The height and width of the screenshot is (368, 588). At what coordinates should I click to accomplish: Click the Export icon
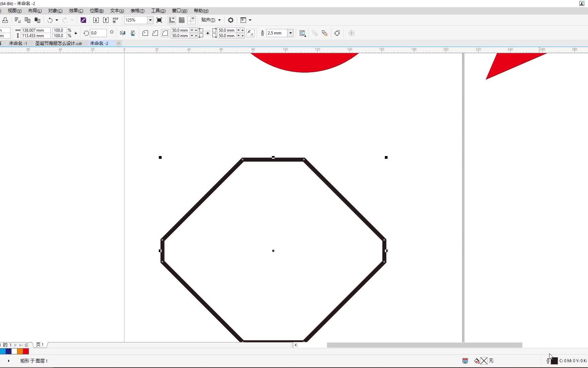coord(106,20)
